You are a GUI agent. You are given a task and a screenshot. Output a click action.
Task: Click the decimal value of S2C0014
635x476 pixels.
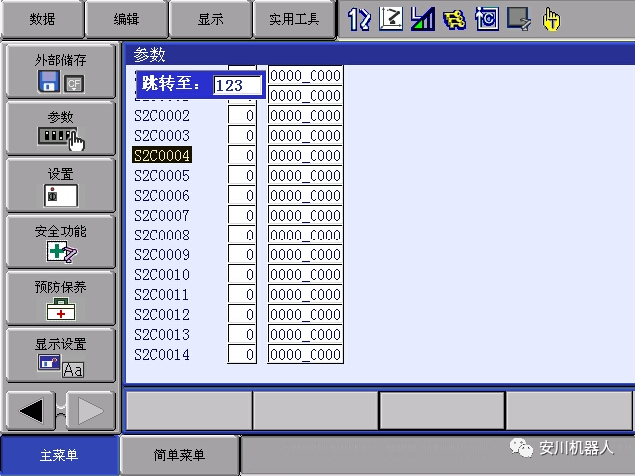(242, 354)
